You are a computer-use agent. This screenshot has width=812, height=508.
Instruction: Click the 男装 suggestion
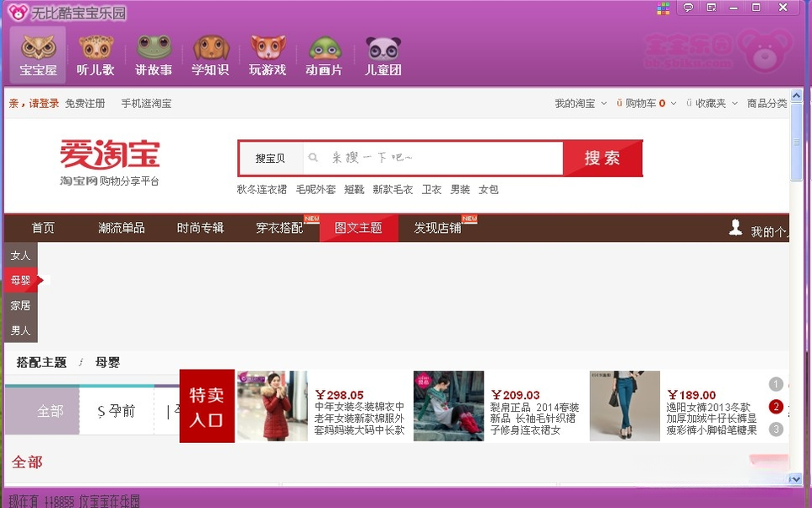point(460,190)
